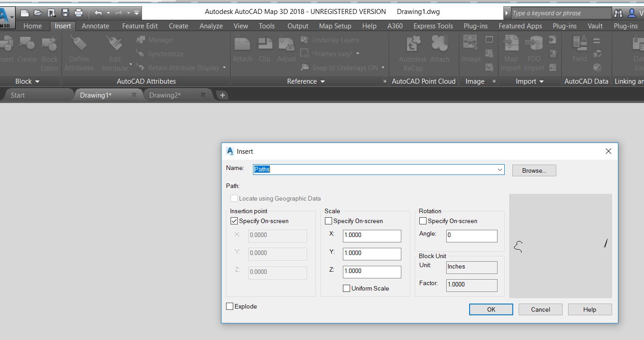Screen dimensions: 644x340
Task: Click the Block Editor icon
Action: (x=49, y=45)
